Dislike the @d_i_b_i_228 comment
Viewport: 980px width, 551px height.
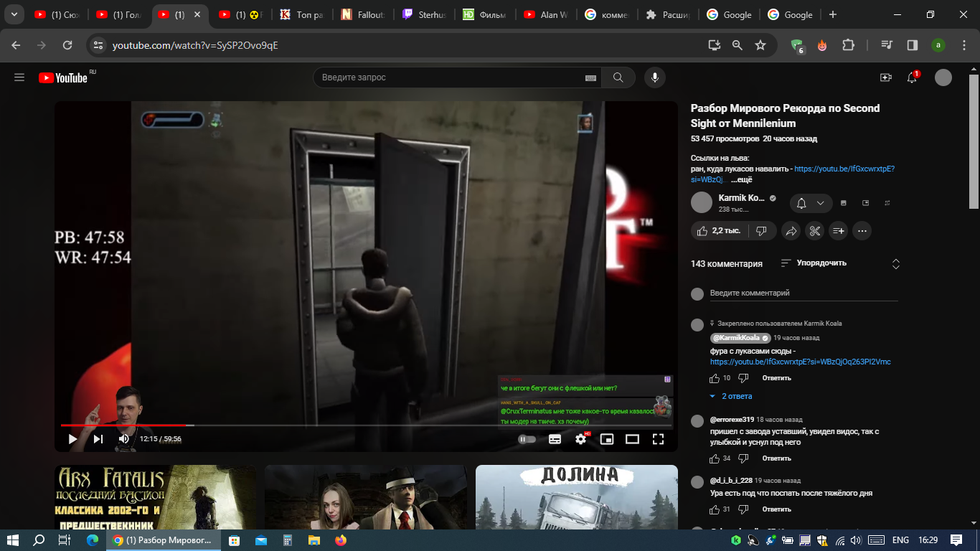(744, 509)
